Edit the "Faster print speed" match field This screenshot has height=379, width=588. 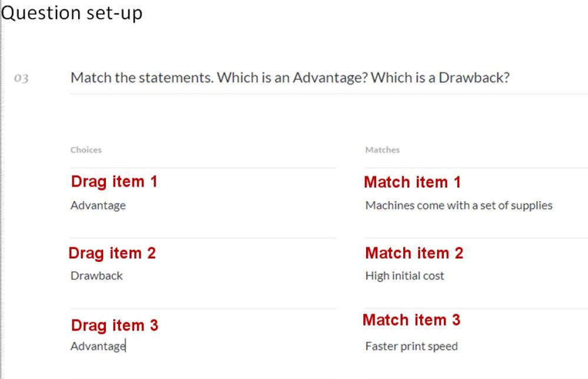pos(411,346)
